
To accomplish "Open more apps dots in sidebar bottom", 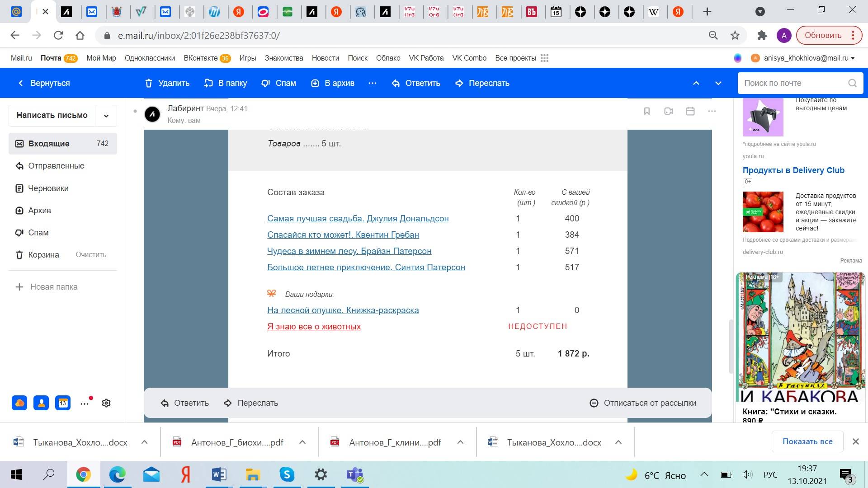I will 85,404.
